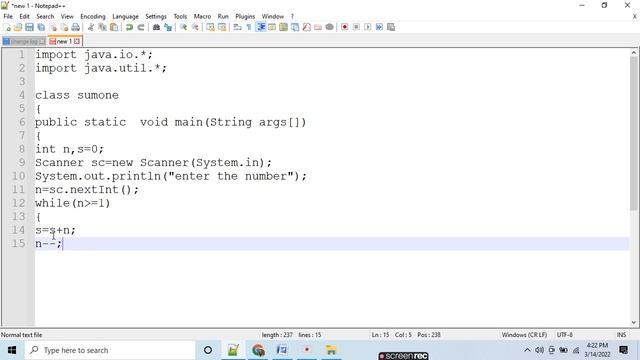The image size is (640, 360).
Task: Play back the recorded macro icon
Action: (x=368, y=27)
